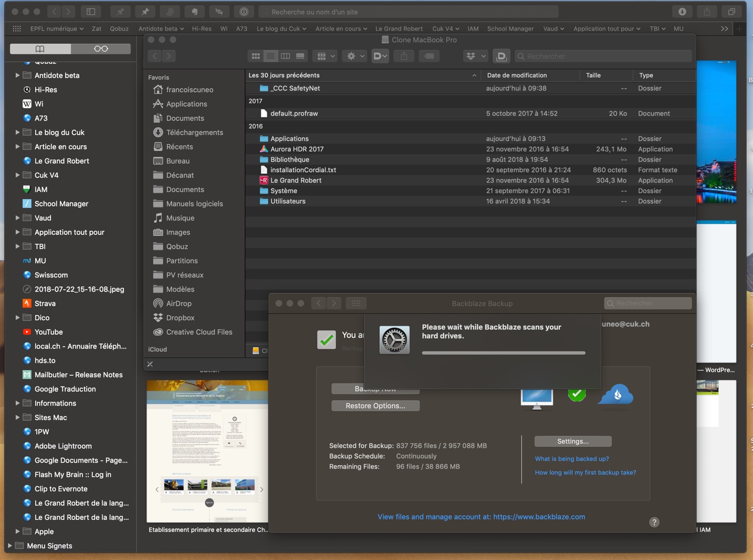
Task: Click Backblaze scanning progress bar
Action: [x=503, y=353]
